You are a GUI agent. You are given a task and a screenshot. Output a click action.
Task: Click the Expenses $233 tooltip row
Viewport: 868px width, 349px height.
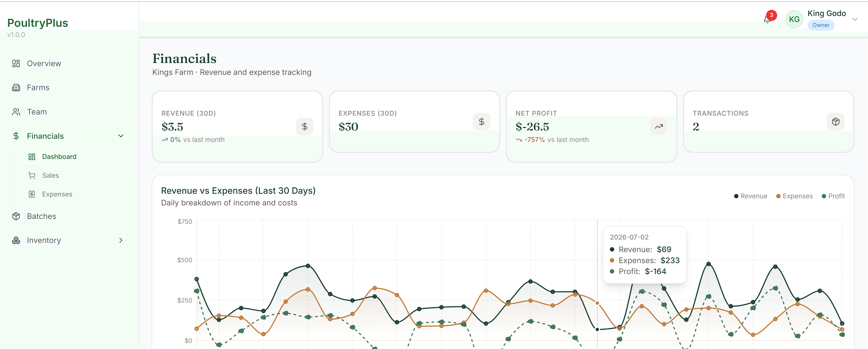[645, 261]
